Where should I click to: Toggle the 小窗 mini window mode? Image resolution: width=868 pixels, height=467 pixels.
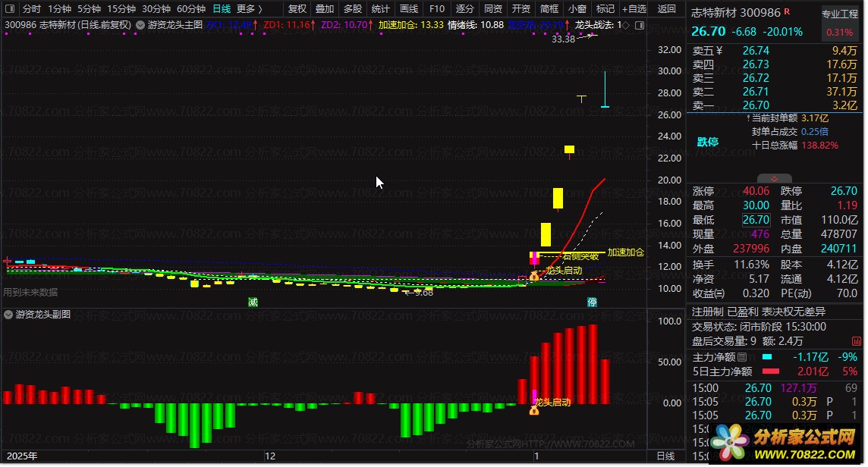point(577,9)
